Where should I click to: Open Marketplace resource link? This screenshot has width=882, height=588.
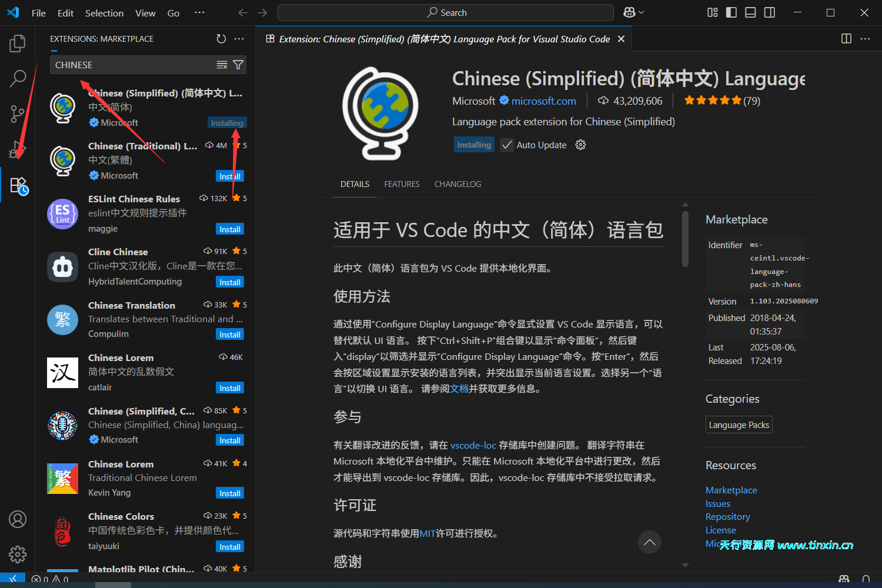(x=731, y=490)
